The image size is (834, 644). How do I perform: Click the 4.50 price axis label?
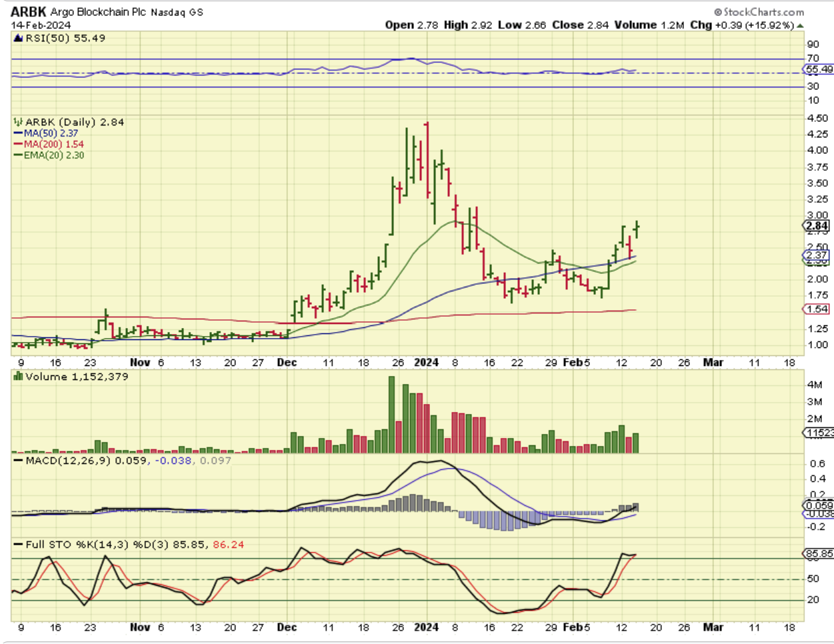coord(817,118)
